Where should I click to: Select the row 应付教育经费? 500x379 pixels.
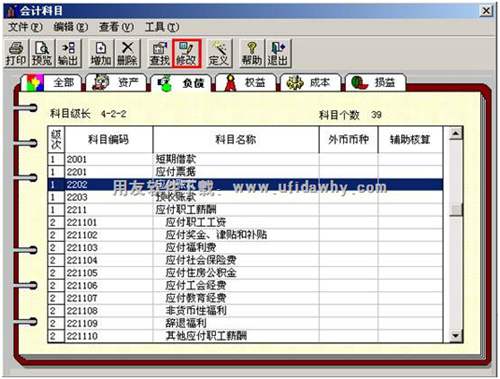point(245,298)
